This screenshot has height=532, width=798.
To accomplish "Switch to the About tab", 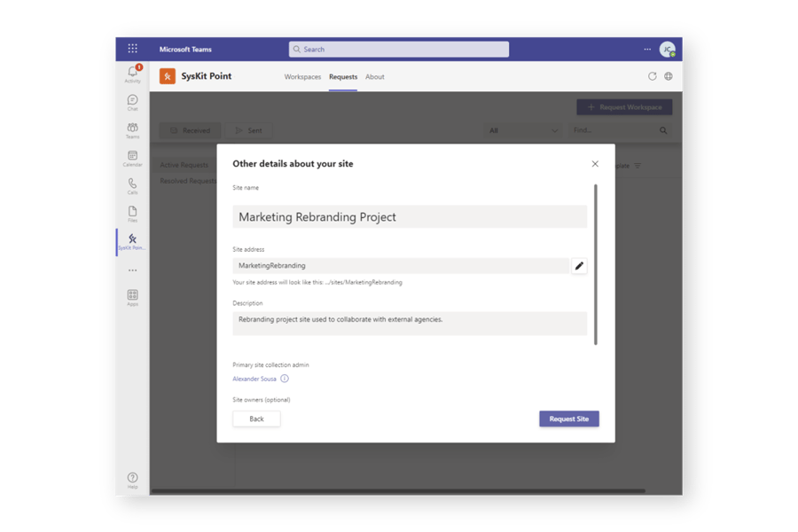I will point(374,77).
